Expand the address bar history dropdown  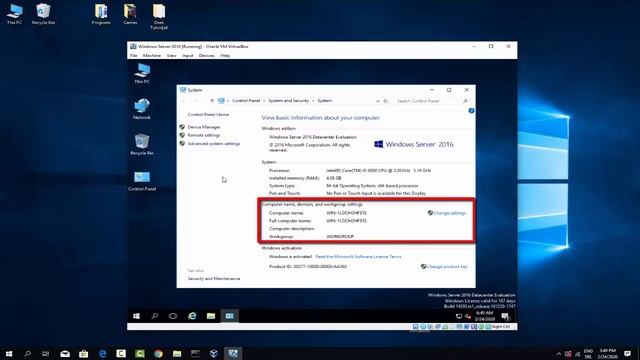[x=378, y=101]
